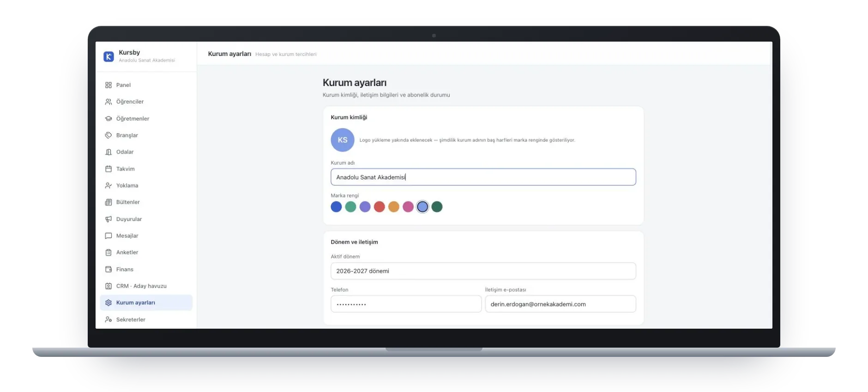
Task: Click the "Kurum kimliği" section title
Action: [x=349, y=117]
